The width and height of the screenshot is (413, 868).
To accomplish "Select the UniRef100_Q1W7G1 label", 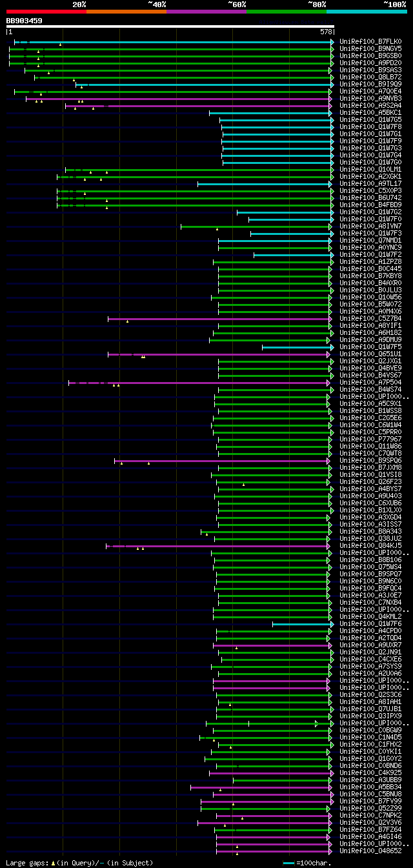I will (x=370, y=134).
